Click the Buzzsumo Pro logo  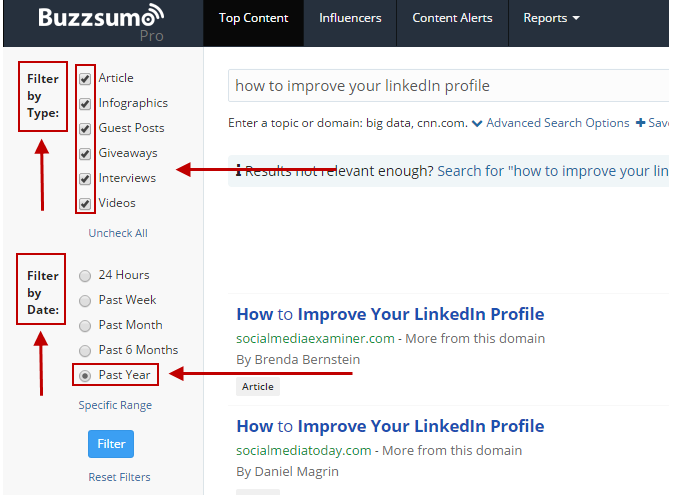[x=100, y=21]
